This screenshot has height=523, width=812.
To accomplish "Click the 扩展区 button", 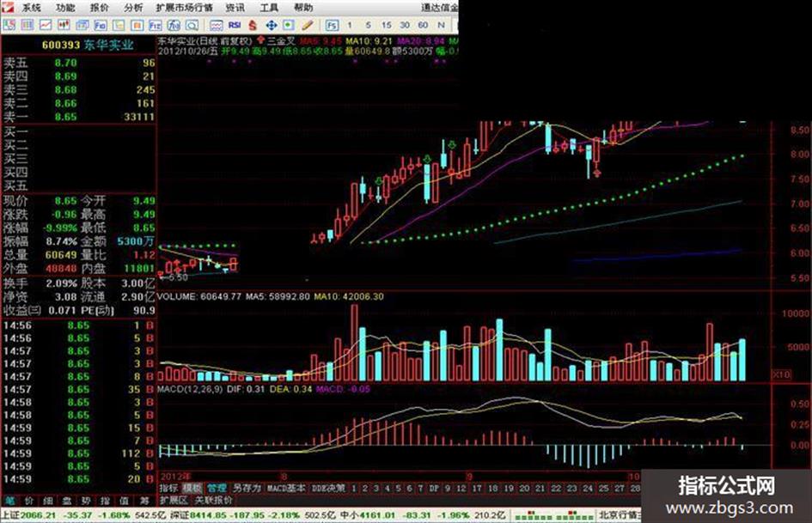I will coord(174,500).
